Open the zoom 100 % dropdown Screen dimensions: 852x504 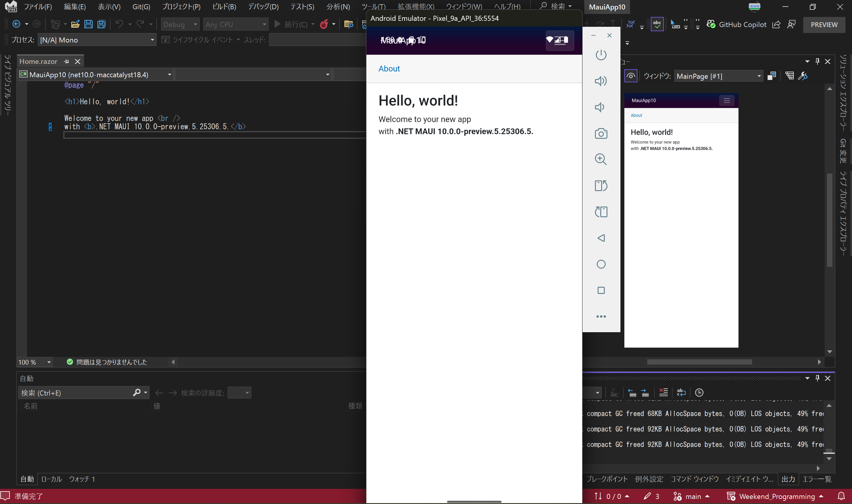[35, 362]
